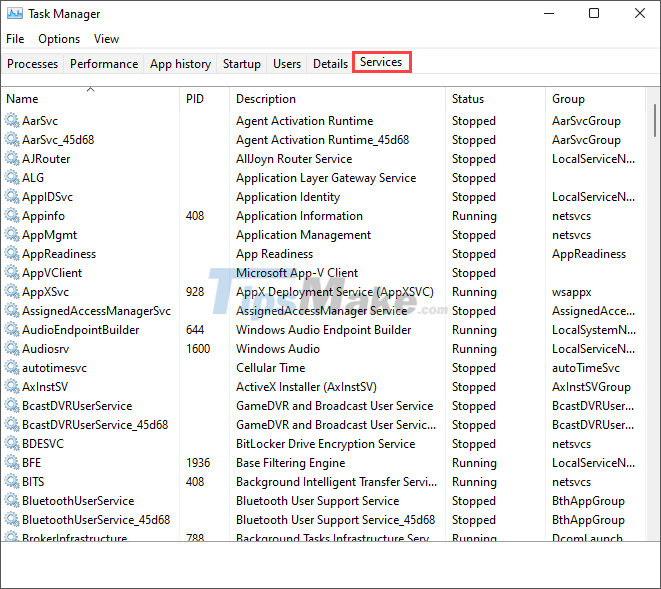Viewport: 661px width, 589px height.
Task: Click the BITS service gear icon
Action: pos(12,481)
